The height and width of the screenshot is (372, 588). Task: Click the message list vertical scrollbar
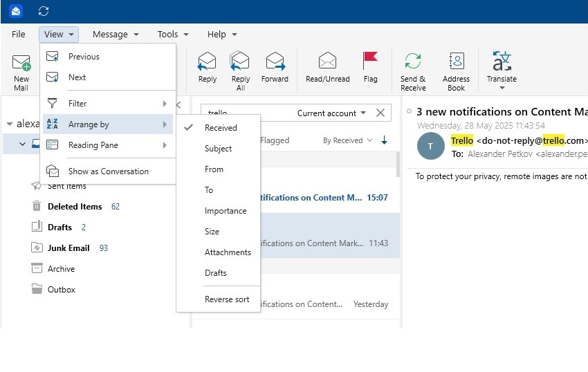(397, 165)
